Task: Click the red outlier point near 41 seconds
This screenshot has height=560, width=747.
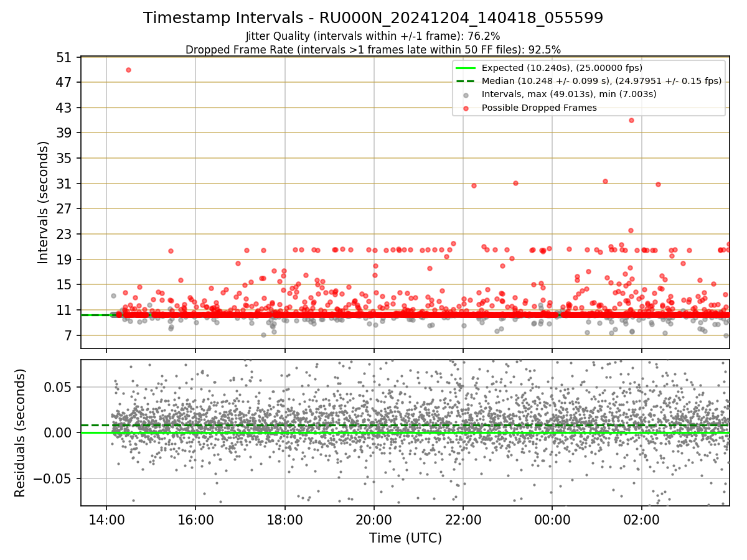Action: pyautogui.click(x=631, y=120)
